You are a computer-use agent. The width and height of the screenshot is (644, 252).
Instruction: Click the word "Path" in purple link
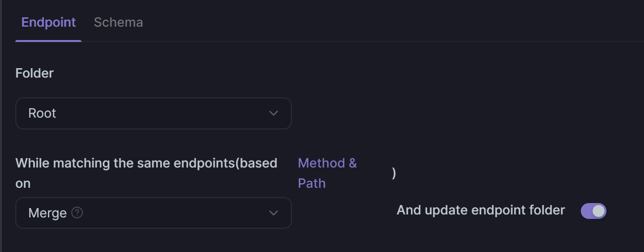pyautogui.click(x=312, y=183)
